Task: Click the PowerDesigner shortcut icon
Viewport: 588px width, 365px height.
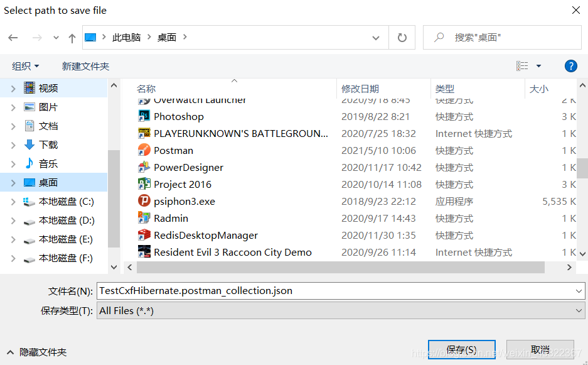Action: pos(144,167)
